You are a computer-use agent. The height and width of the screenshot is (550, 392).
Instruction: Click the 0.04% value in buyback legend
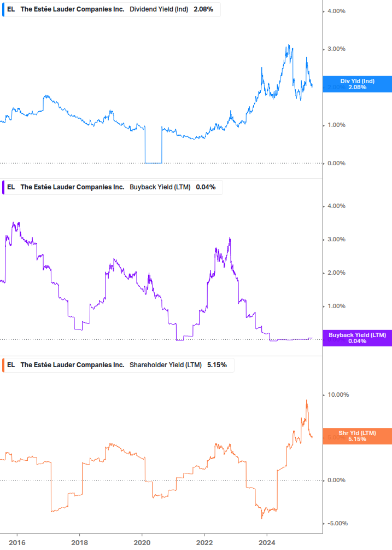click(206, 187)
